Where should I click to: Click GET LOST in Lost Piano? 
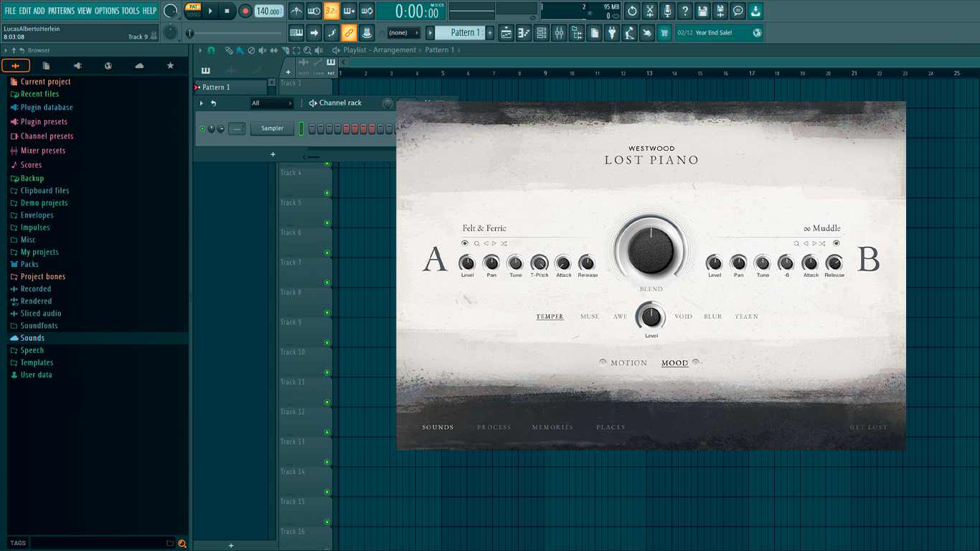pos(868,427)
